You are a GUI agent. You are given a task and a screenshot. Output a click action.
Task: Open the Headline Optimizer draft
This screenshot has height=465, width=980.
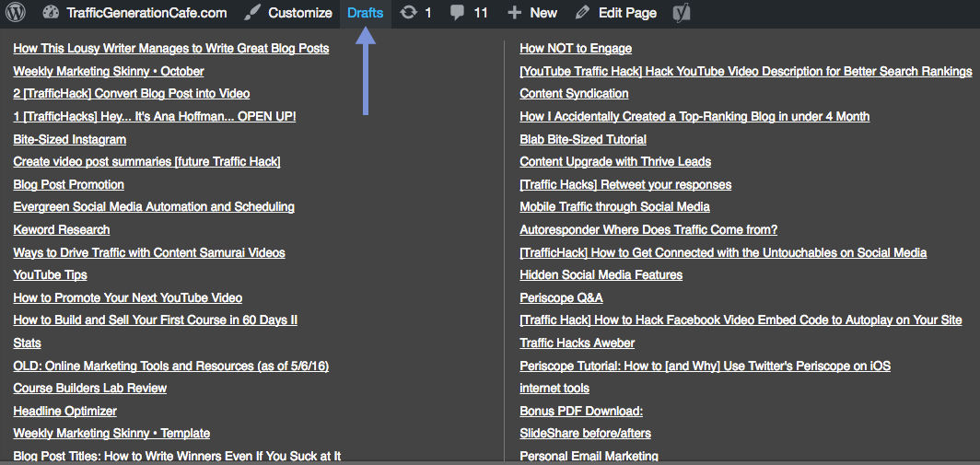[65, 411]
